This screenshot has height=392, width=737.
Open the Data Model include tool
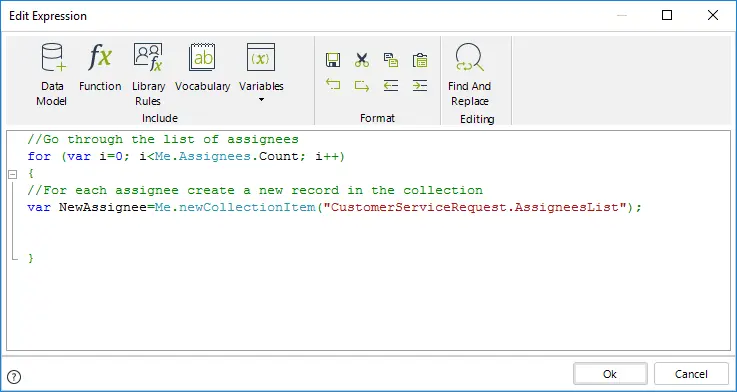point(52,74)
